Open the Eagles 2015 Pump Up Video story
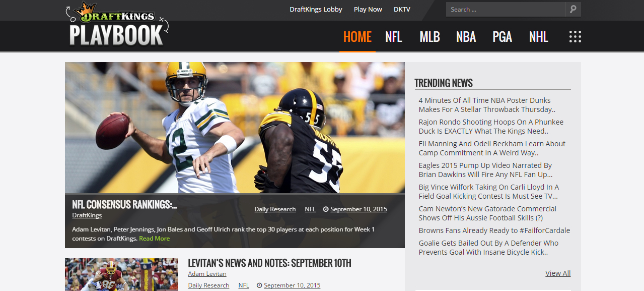 [x=485, y=170]
